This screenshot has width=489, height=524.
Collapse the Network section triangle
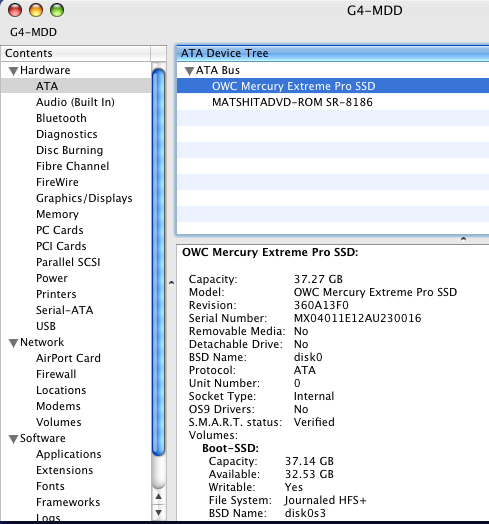click(13, 343)
